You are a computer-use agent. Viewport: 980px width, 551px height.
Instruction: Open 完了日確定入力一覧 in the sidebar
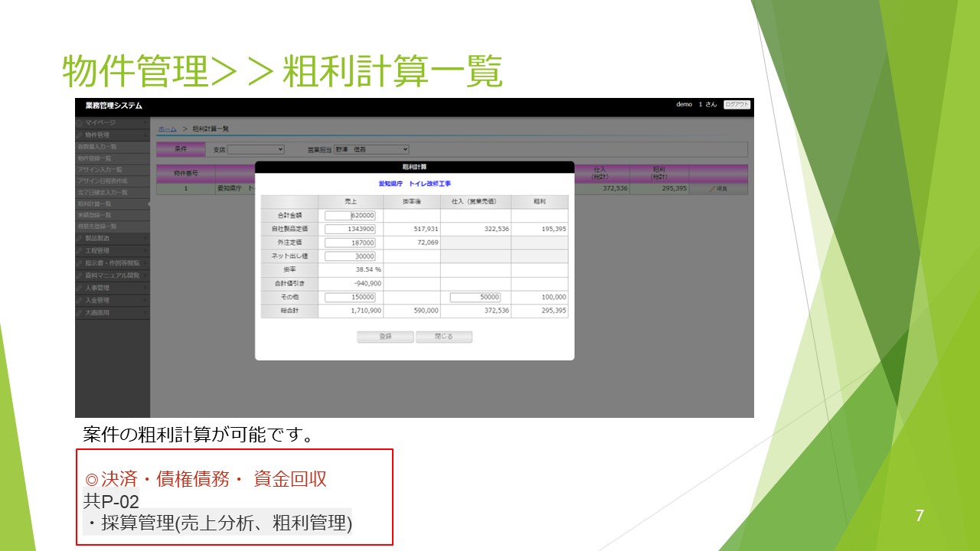pos(113,192)
